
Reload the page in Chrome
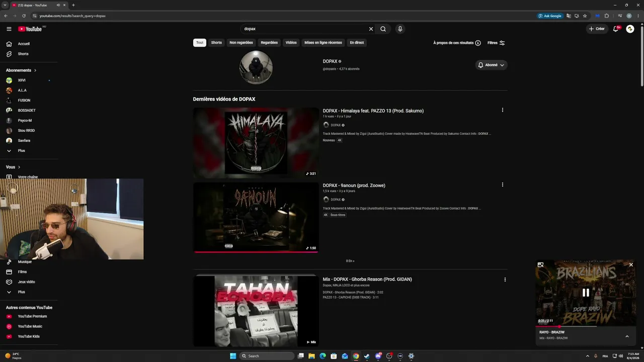(x=24, y=16)
